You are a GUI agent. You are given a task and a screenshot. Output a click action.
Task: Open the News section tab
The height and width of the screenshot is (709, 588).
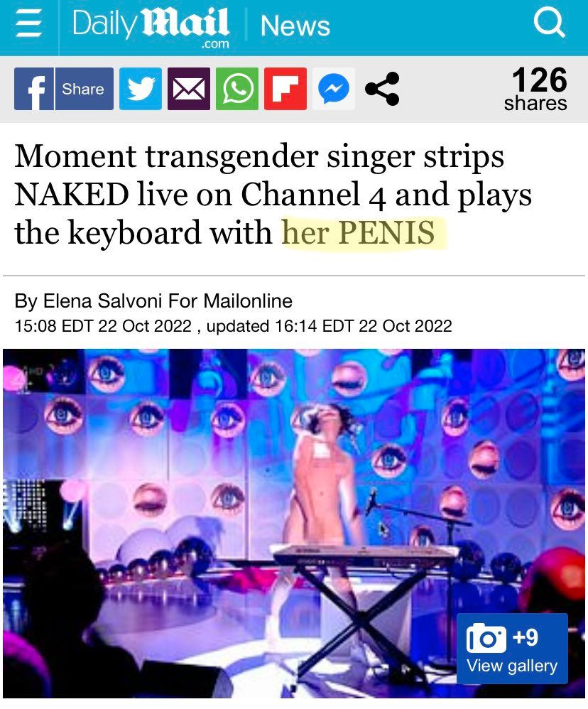pyautogui.click(x=295, y=26)
